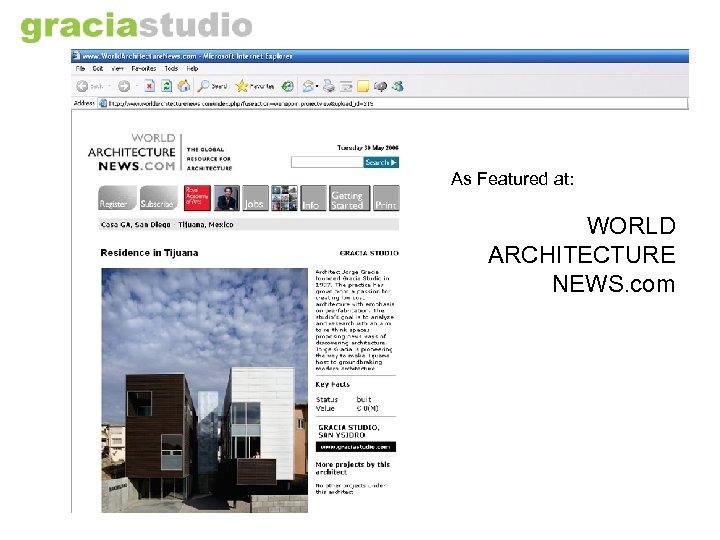Screen dimensions: 720x540
Task: Click the Discuss speech icon
Action: [x=381, y=86]
